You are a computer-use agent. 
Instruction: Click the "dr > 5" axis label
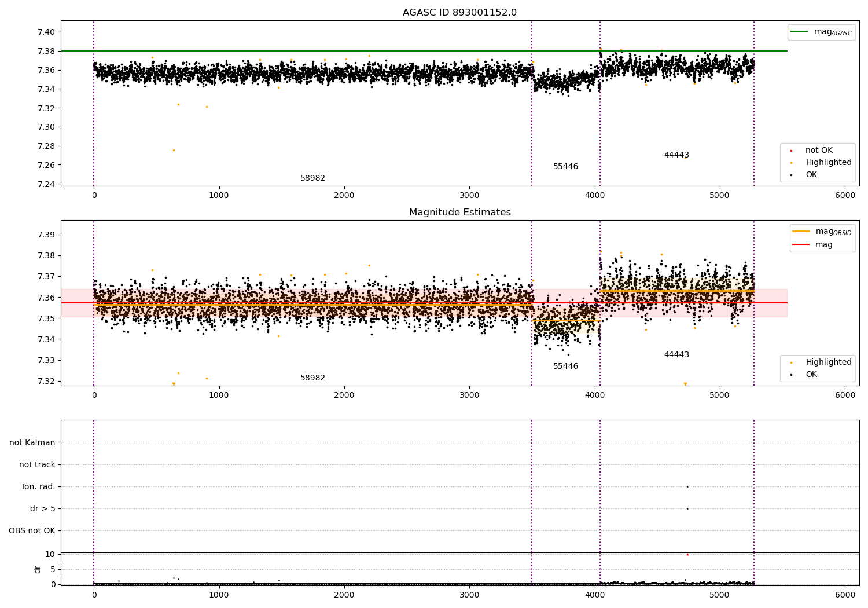coord(43,508)
